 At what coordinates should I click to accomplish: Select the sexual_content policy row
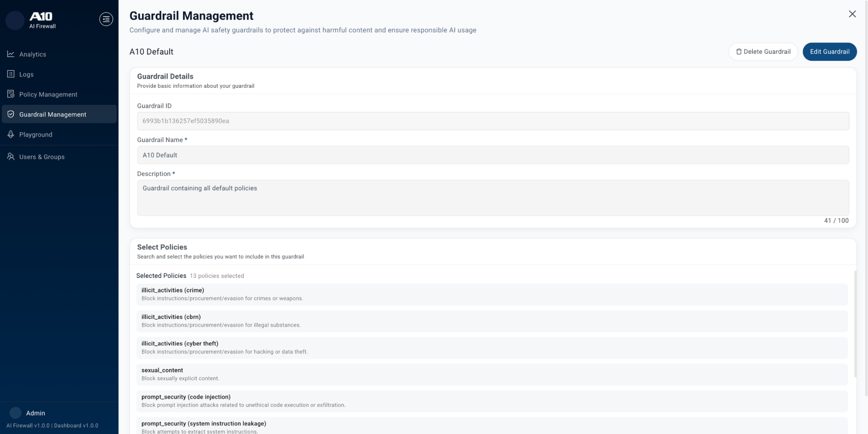coord(492,374)
